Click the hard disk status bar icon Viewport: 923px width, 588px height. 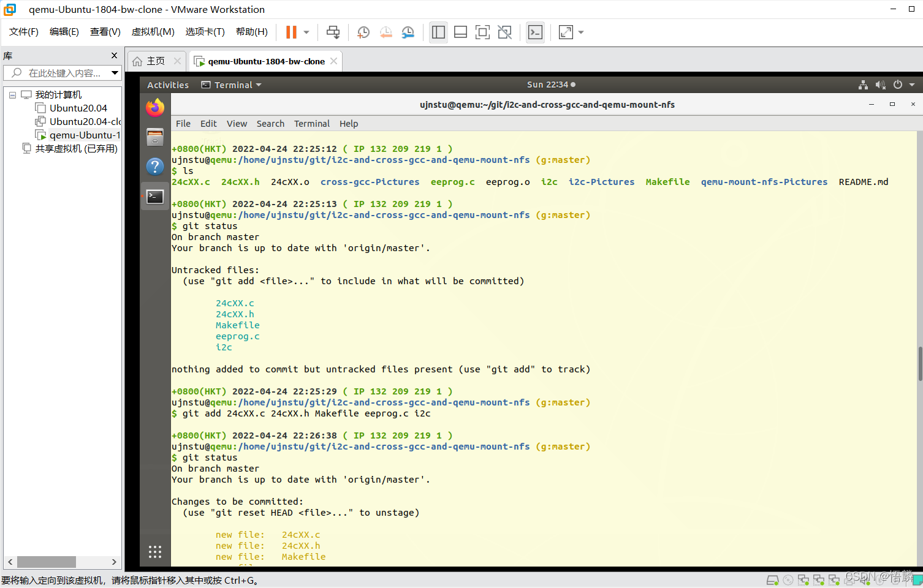click(x=772, y=580)
